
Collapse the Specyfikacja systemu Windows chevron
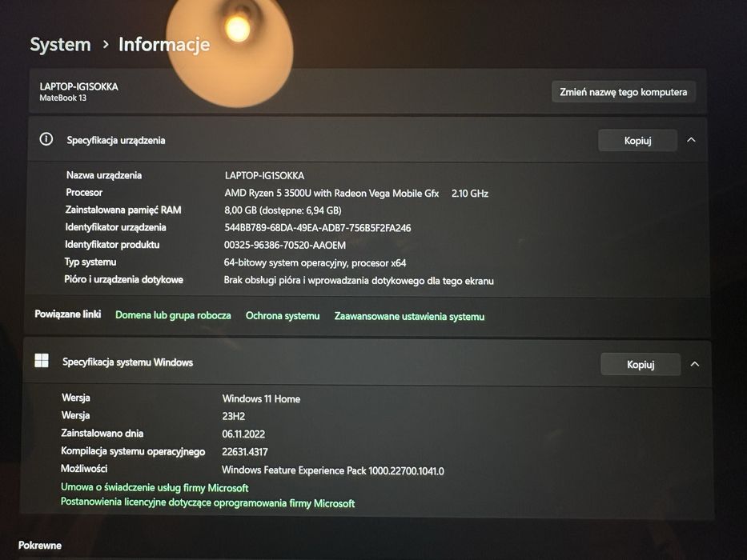[x=695, y=364]
